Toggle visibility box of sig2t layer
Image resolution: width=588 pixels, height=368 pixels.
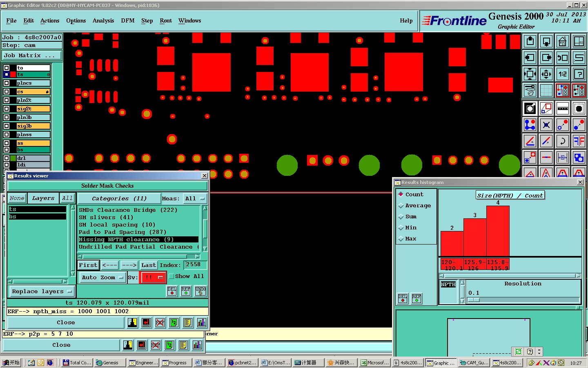coord(7,109)
